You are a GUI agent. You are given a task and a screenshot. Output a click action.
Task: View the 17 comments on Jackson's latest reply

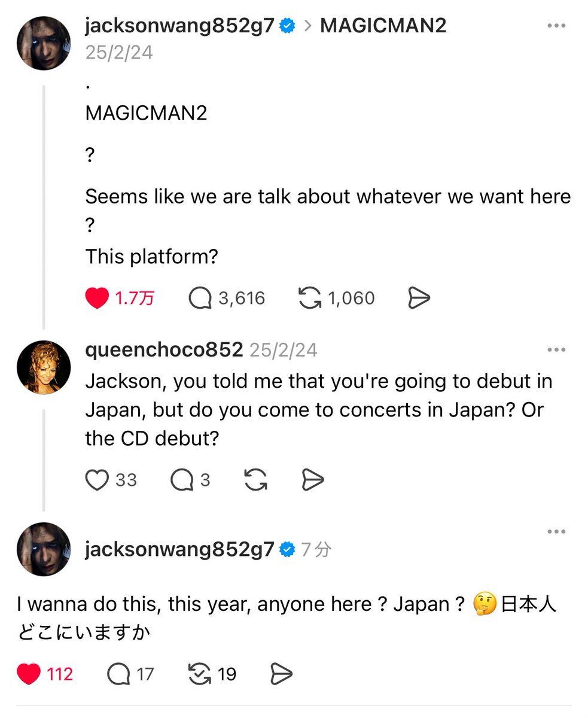[118, 674]
